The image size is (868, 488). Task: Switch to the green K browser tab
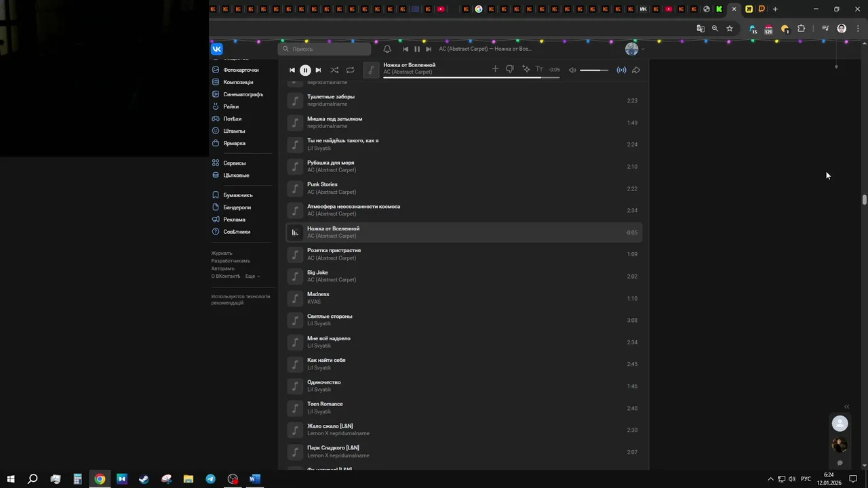click(719, 9)
